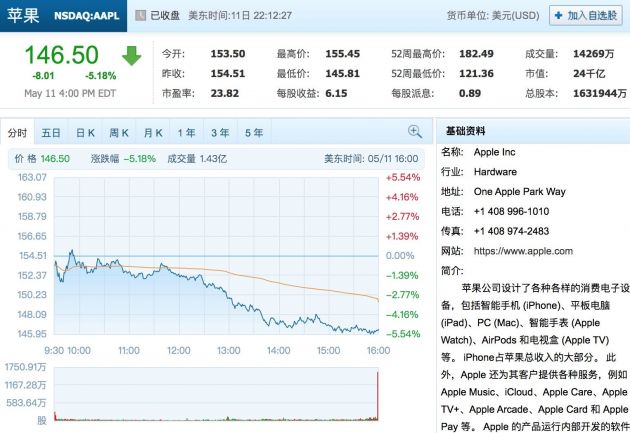Open the 日K daily candlestick tab
The height and width of the screenshot is (433, 630).
85,132
